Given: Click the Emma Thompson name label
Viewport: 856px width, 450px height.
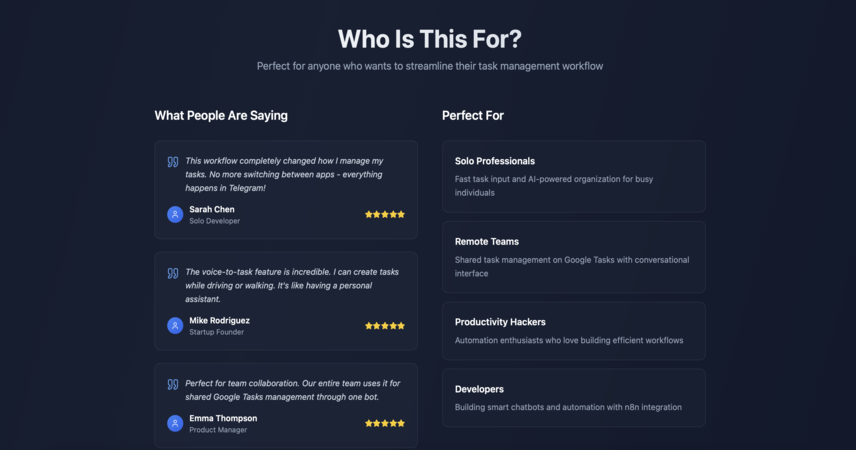Looking at the screenshot, I should coord(223,418).
